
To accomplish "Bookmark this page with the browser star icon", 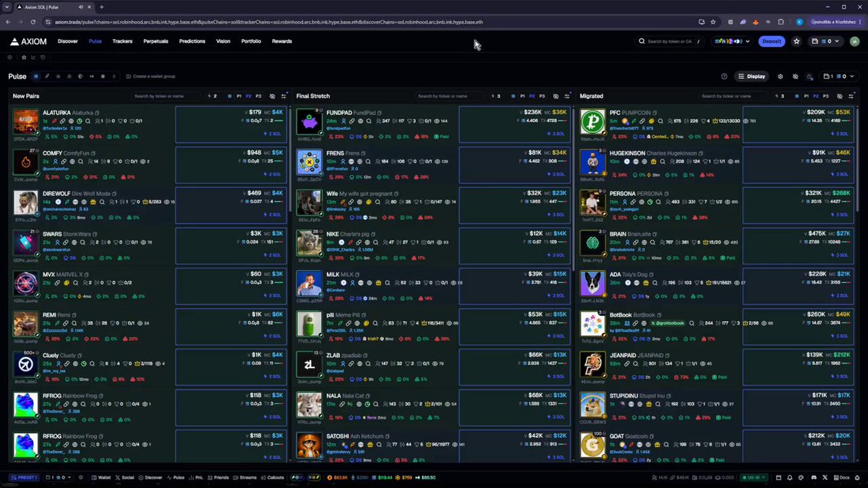I will coord(713,22).
